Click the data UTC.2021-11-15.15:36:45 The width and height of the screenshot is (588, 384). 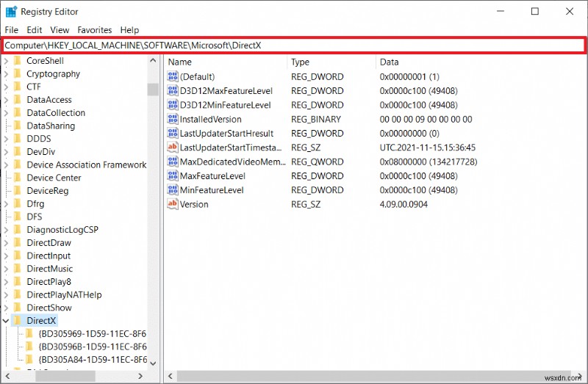[428, 148]
